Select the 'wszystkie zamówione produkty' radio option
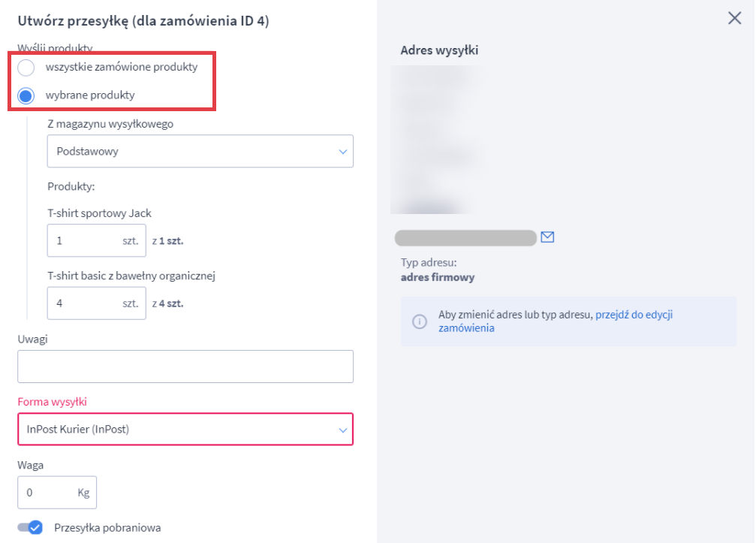Screen dimensions: 756x543 click(26, 67)
